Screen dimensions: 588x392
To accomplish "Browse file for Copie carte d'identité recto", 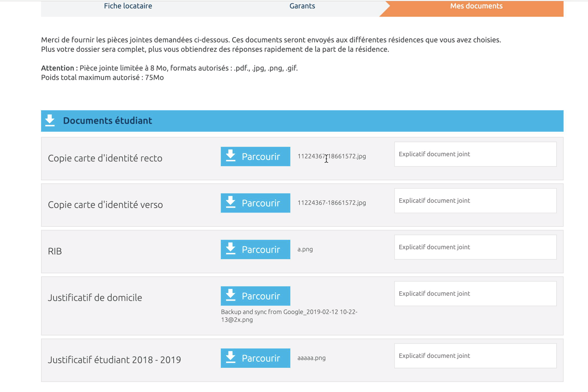I will [255, 156].
